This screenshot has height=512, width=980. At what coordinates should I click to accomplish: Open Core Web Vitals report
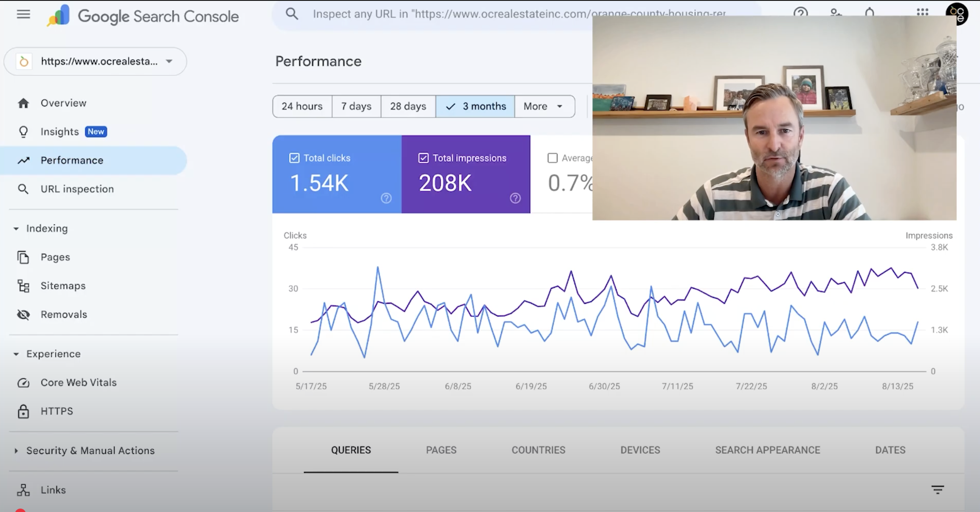[x=79, y=383]
